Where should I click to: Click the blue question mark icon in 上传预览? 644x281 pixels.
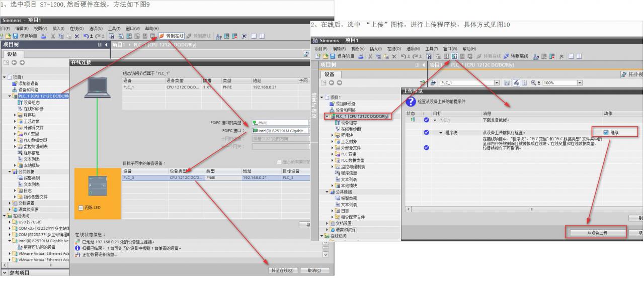pyautogui.click(x=411, y=102)
